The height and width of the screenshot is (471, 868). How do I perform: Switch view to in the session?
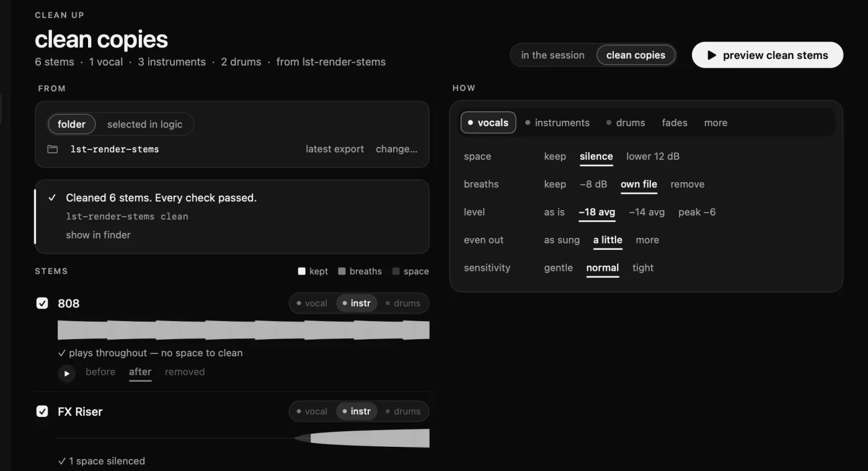[x=552, y=55]
